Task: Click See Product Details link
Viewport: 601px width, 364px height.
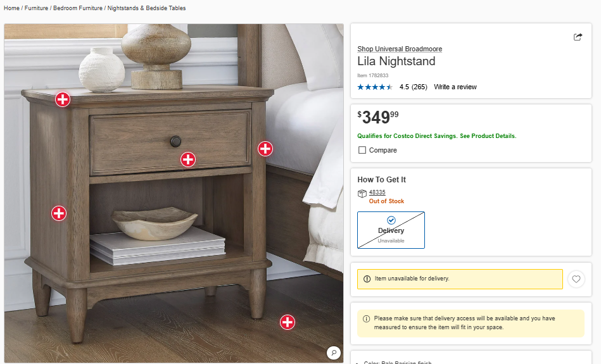Action: tap(488, 136)
